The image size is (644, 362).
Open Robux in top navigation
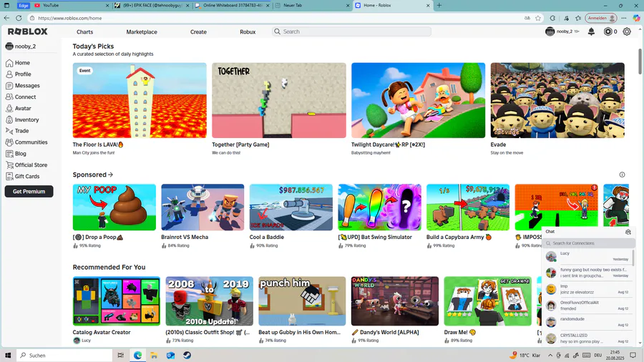coord(248,32)
